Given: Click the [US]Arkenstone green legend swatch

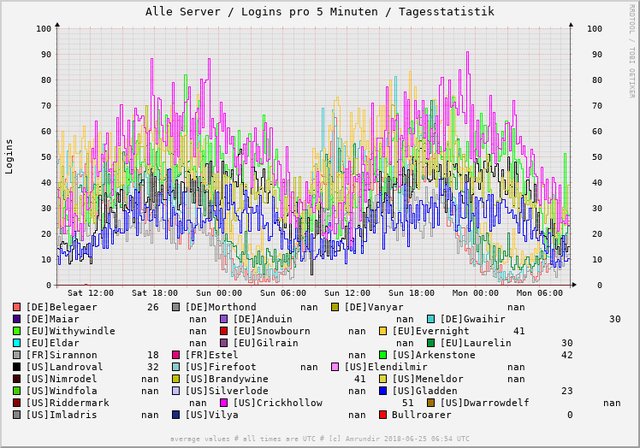Looking at the screenshot, I should [385, 355].
